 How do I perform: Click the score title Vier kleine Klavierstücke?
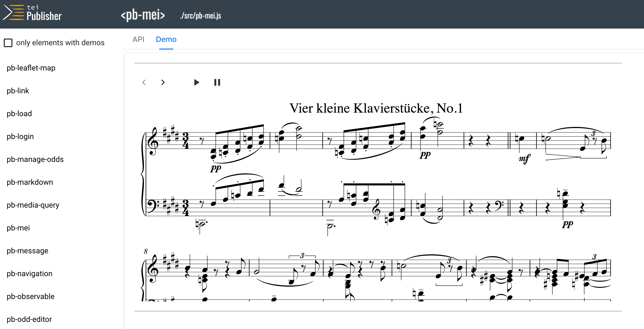pyautogui.click(x=376, y=108)
